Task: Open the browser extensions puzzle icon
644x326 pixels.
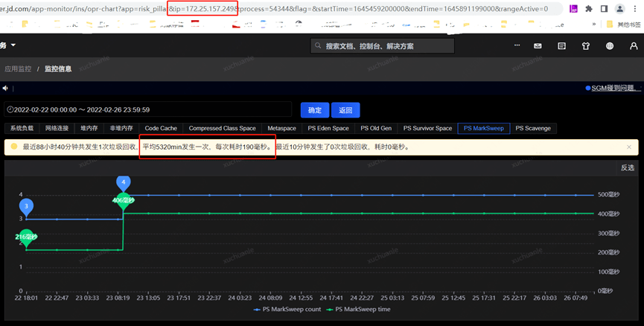Action: point(589,9)
